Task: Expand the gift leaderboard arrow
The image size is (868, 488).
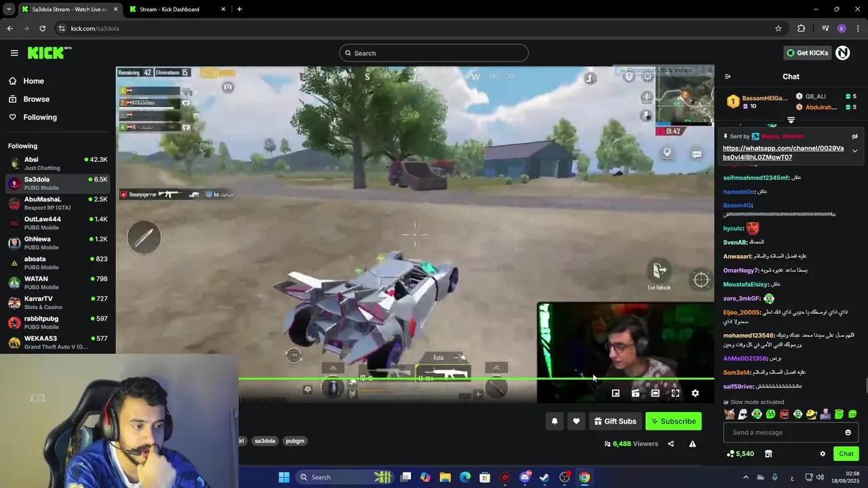Action: 791,120
